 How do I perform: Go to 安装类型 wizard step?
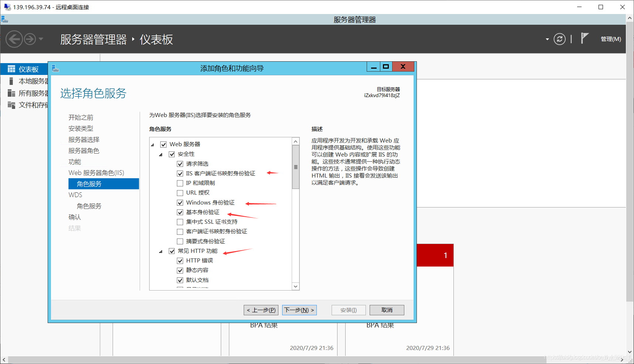[x=81, y=128]
